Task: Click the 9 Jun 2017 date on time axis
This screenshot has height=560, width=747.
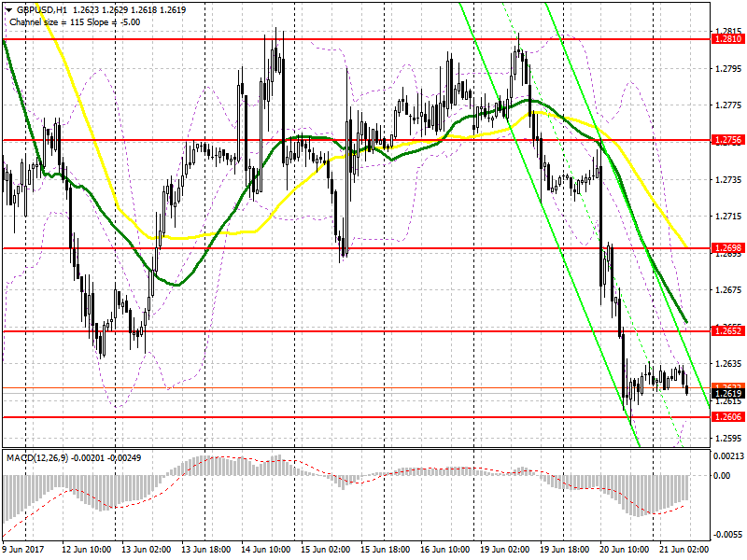Action: [22, 549]
